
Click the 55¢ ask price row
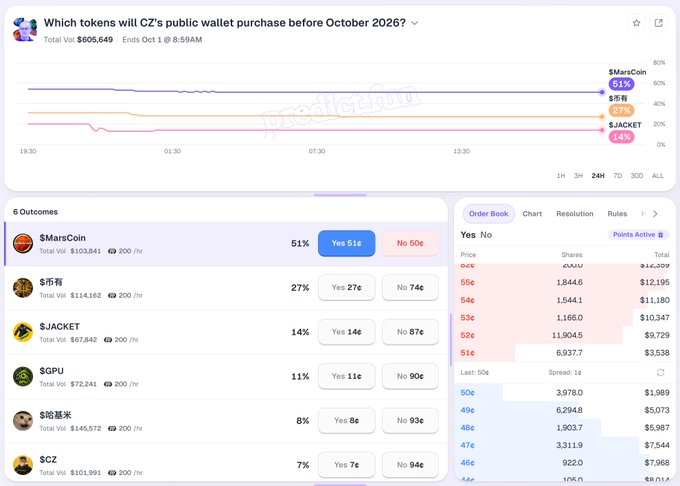point(565,282)
